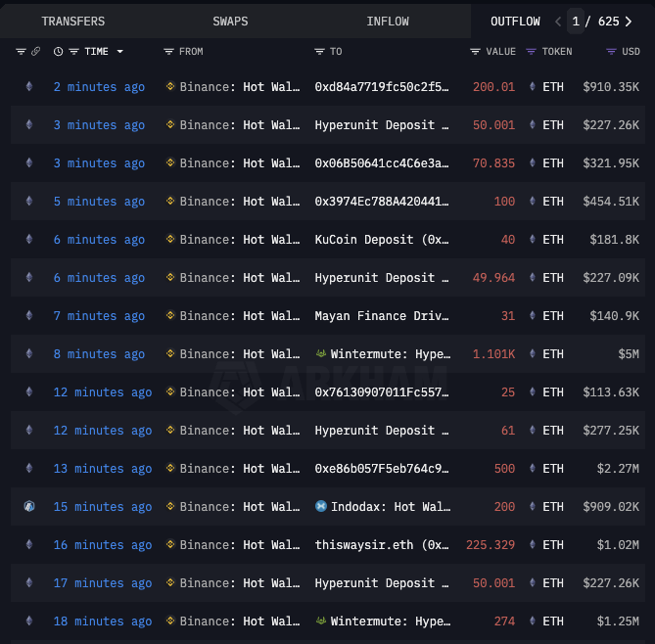Screen dimensions: 655x644
Task: Open Mayan Finance Driv… recipient
Action: [382, 316]
